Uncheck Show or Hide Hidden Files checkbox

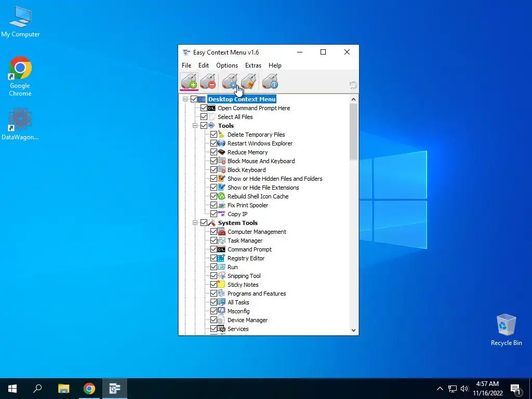pos(214,179)
